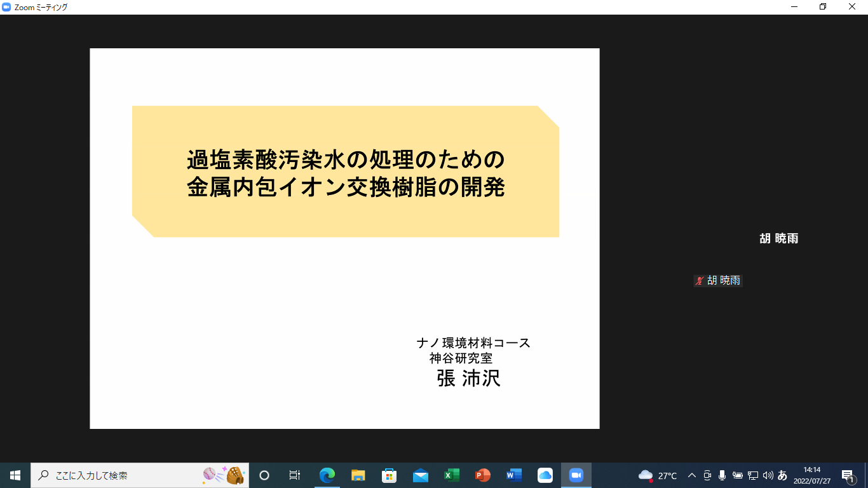Expand the hidden system tray icons chevron
868x488 pixels.
click(x=692, y=475)
